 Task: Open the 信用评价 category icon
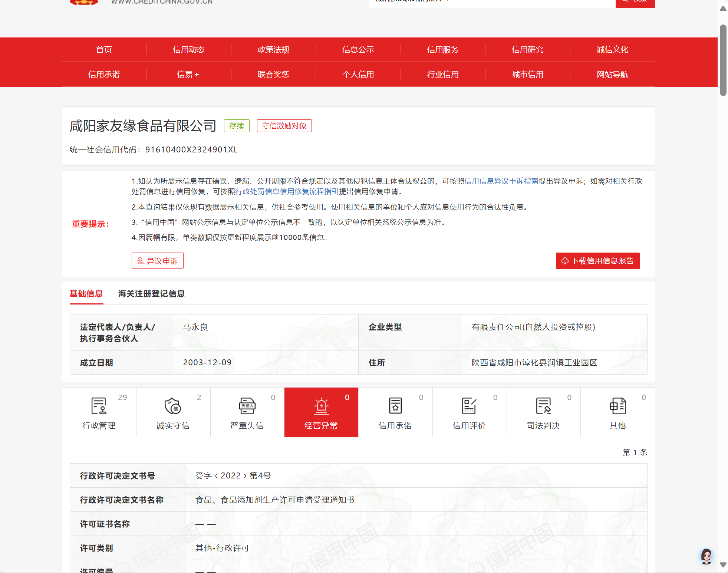469,406
